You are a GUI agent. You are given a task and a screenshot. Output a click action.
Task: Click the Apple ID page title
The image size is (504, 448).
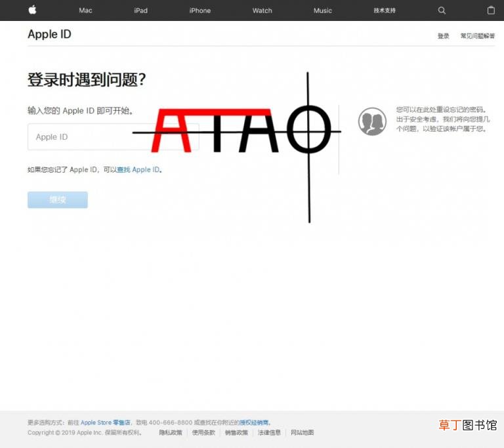click(49, 34)
